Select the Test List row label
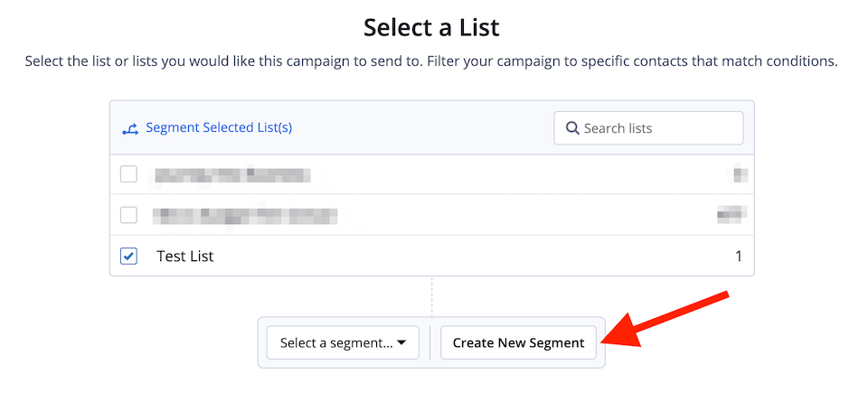Image resolution: width=868 pixels, height=393 pixels. coord(184,257)
